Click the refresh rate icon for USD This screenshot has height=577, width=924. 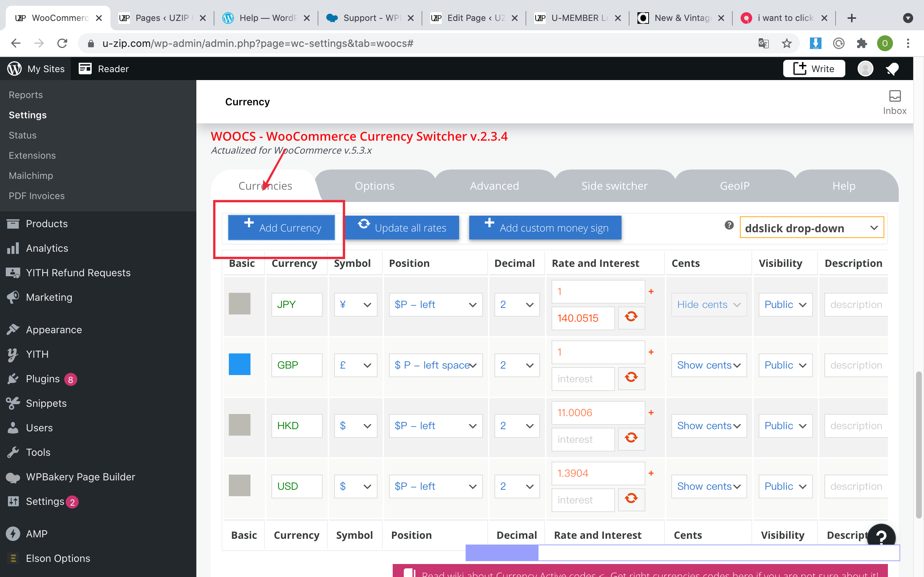(631, 499)
